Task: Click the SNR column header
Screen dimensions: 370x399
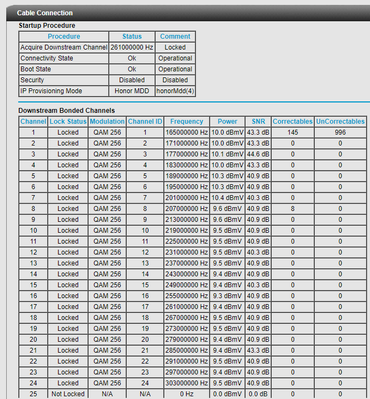Action: click(x=258, y=121)
